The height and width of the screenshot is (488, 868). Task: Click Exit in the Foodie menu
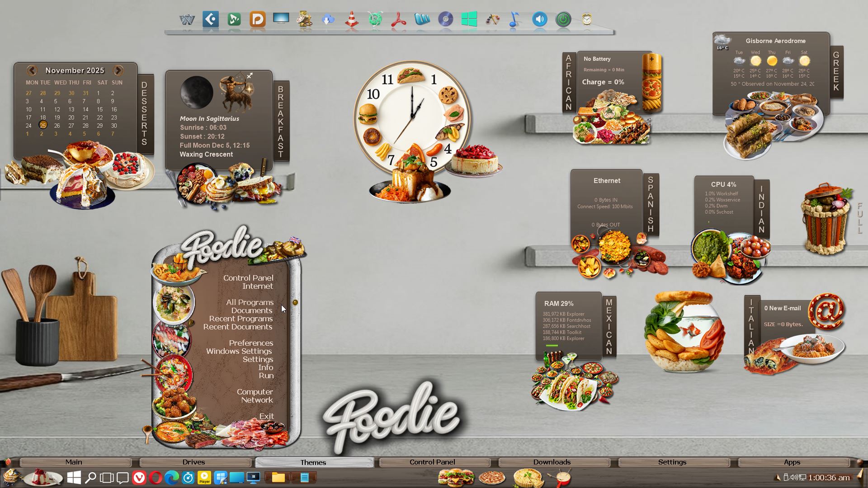[266, 416]
